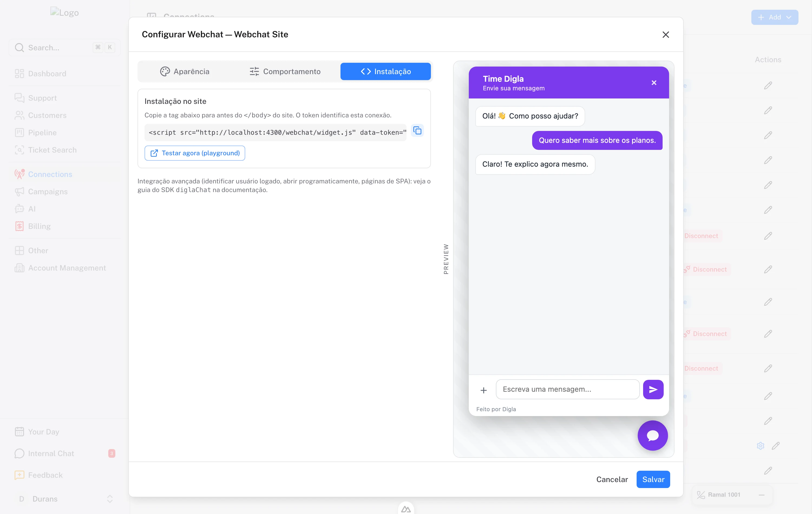Open Account Management in sidebar
Screen dimensions: 812x514
[65, 268]
